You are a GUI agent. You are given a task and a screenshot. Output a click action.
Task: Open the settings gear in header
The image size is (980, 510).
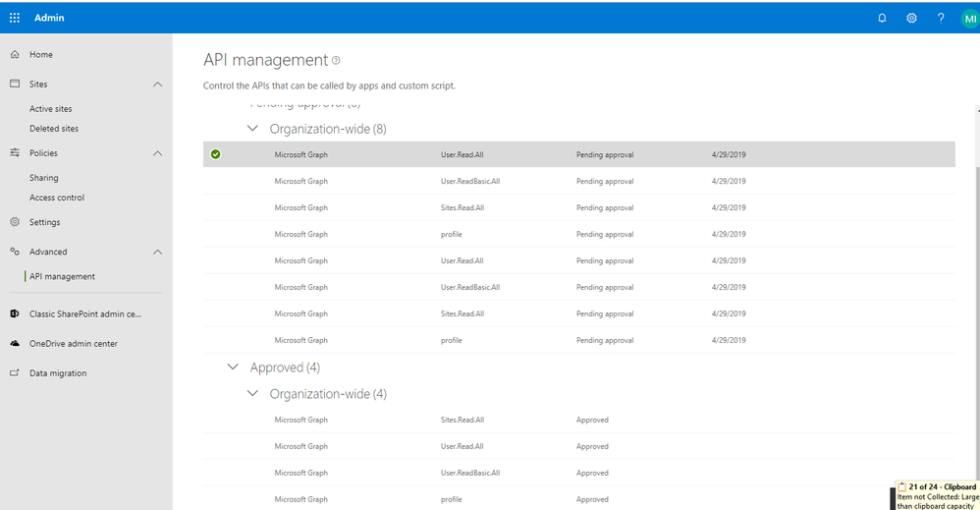point(911,18)
